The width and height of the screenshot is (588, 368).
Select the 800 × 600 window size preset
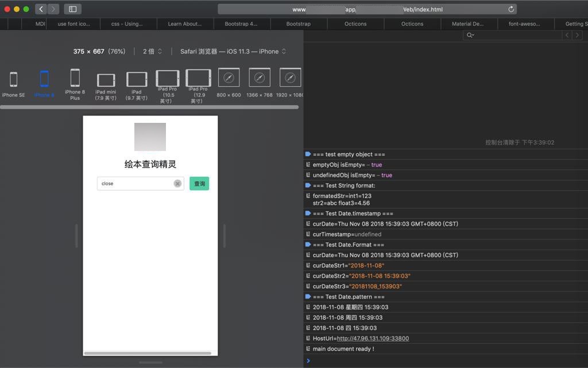(229, 83)
